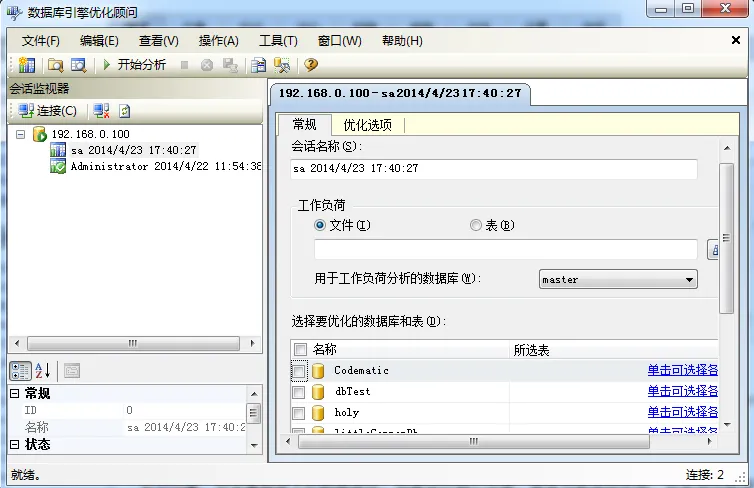Switch to the 常规 tab
The height and width of the screenshot is (488, 754).
304,125
